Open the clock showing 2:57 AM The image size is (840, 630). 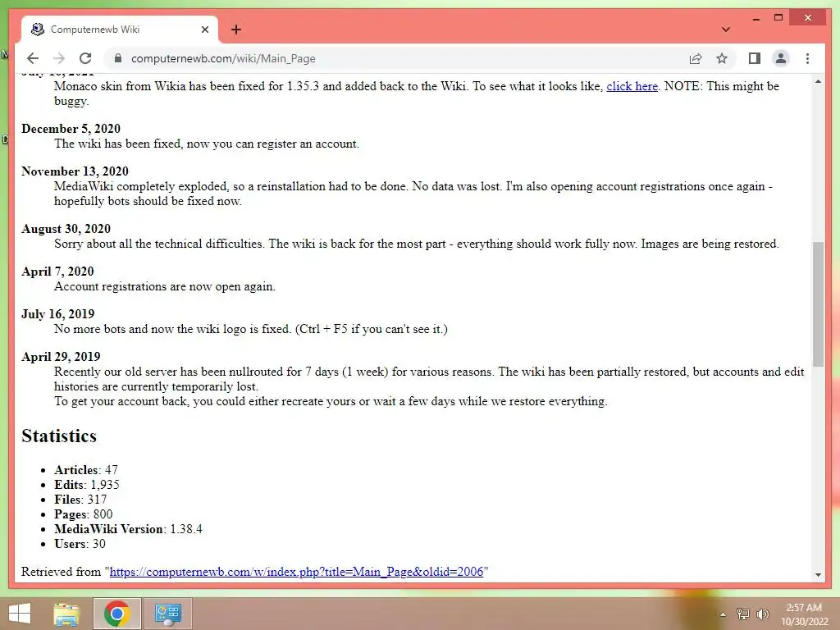804,614
